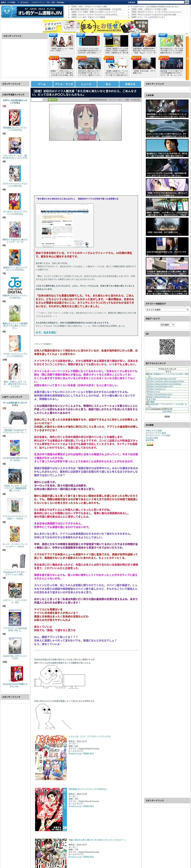The width and height of the screenshot is (191, 868).
Task: Open the ゲーム navigation tab
Action: [42, 84]
